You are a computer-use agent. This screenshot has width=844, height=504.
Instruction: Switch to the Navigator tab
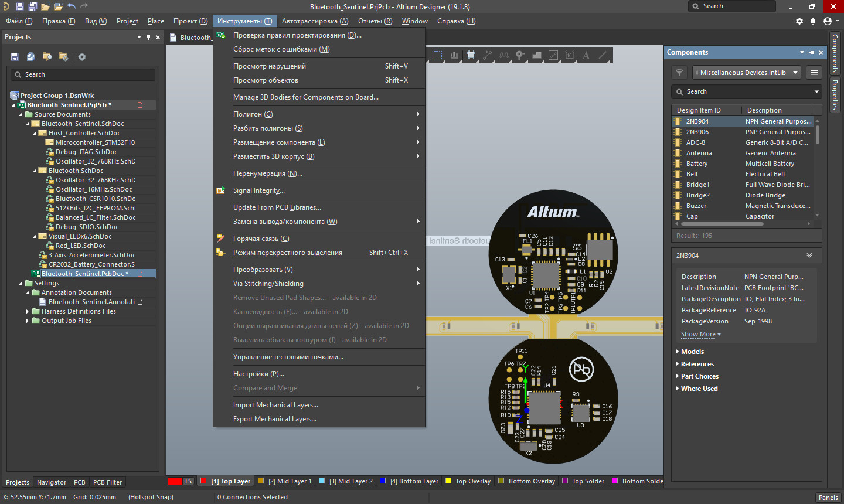pos(52,482)
